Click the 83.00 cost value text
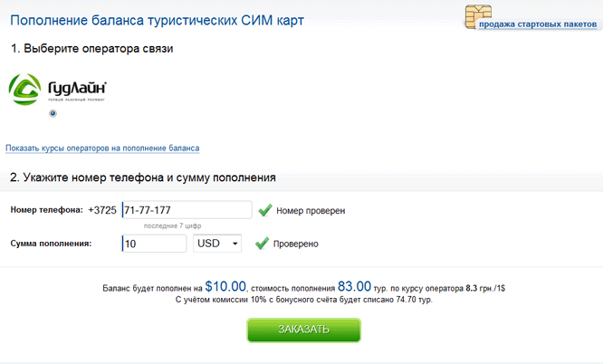The height and width of the screenshot is (364, 603). coord(354,286)
